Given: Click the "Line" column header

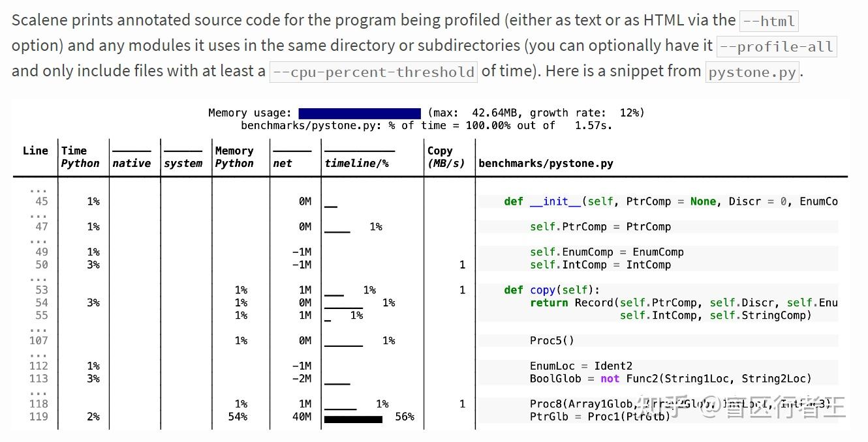Looking at the screenshot, I should 35,151.
